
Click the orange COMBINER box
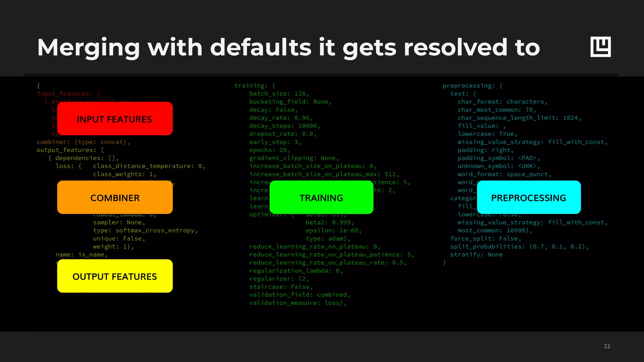[115, 197]
